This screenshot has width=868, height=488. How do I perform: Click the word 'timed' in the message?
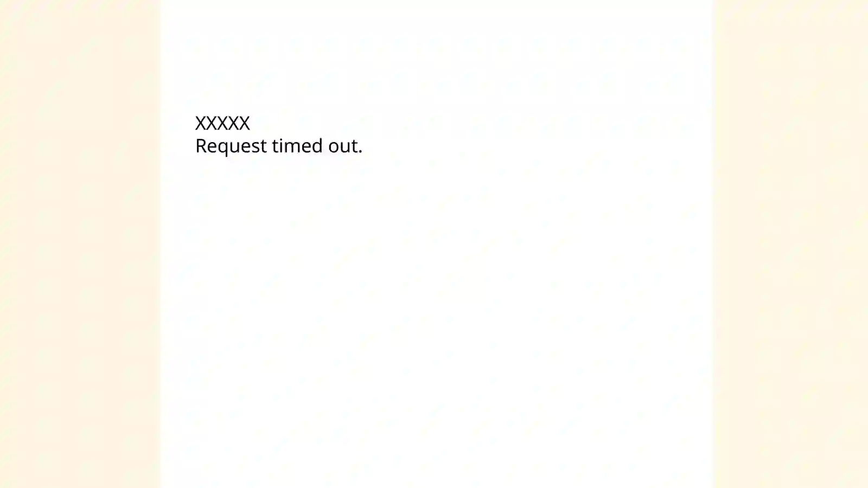[297, 145]
